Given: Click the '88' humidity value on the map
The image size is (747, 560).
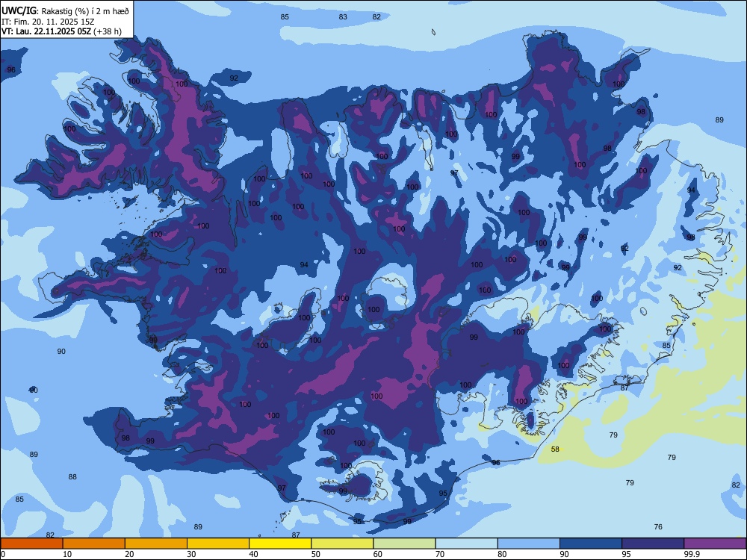Looking at the screenshot, I should 72,476.
